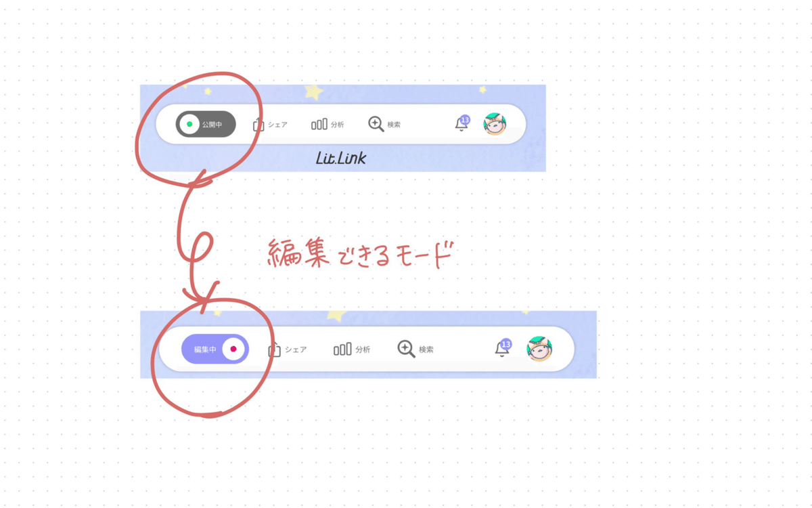Click the profile avatar in the 公開中 bar
The width and height of the screenshot is (812, 508).
click(495, 124)
